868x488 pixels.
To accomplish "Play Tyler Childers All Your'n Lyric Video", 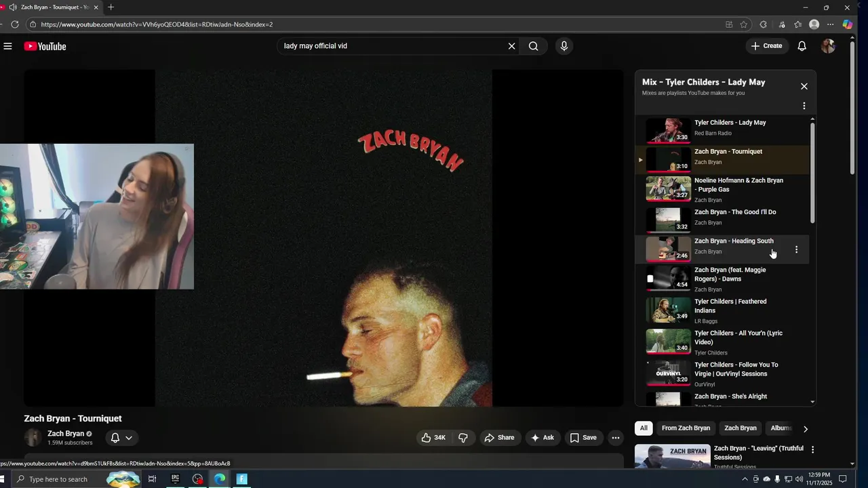I will (722, 342).
